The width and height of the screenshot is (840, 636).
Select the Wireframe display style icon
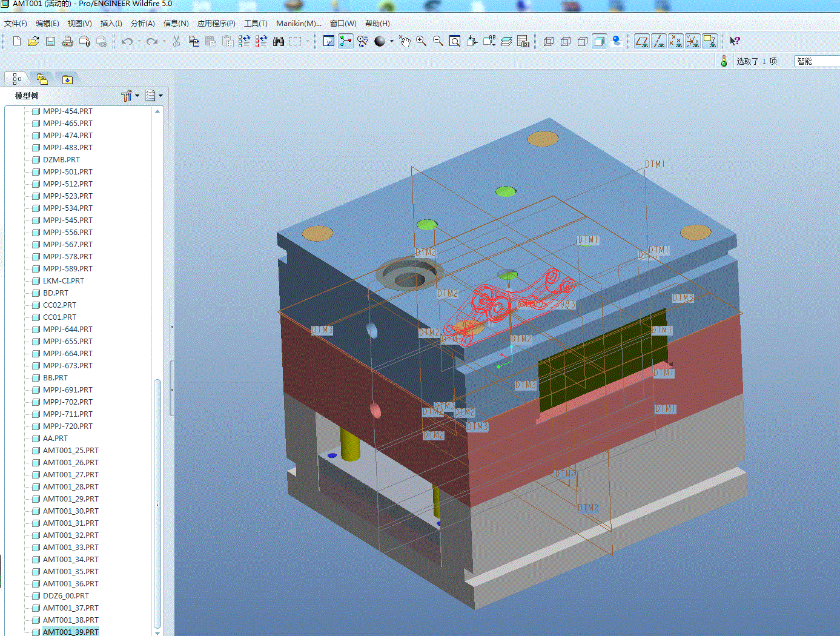tap(549, 41)
